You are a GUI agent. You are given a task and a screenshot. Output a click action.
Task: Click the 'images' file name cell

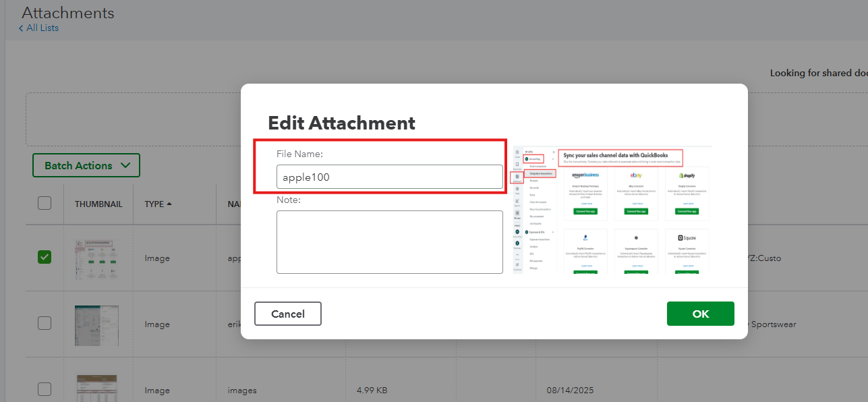(242, 390)
